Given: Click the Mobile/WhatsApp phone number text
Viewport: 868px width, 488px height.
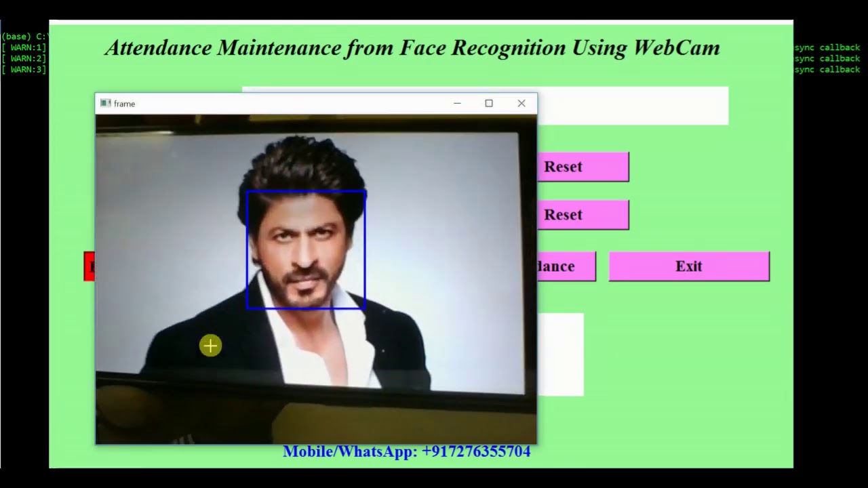Looking at the screenshot, I should (x=407, y=451).
